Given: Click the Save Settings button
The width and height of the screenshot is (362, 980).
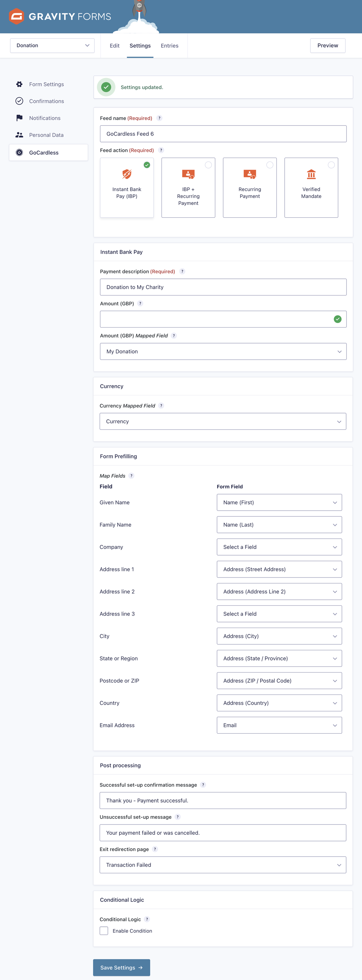Looking at the screenshot, I should pyautogui.click(x=121, y=967).
